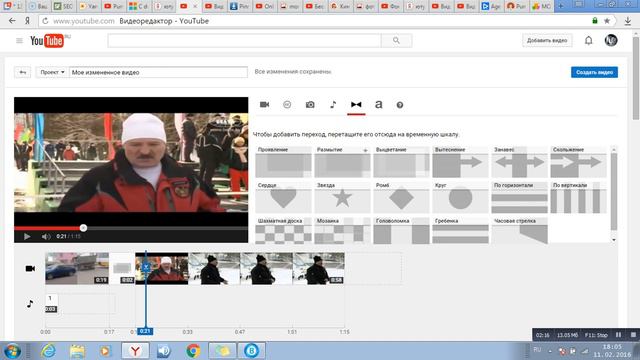Click the Добавить видео button
640x360 pixels.
tap(547, 40)
